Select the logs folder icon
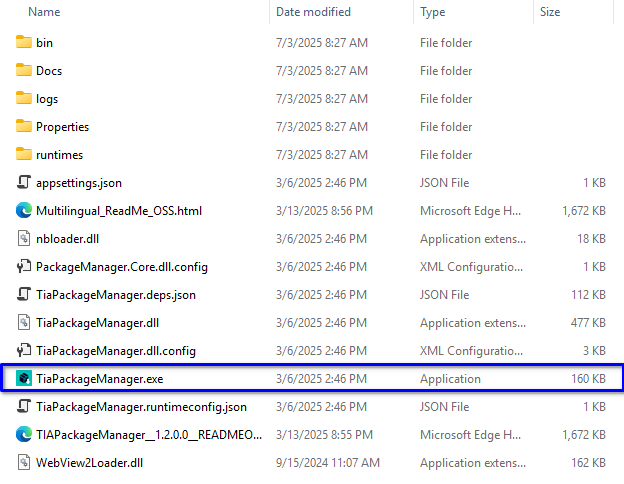The height and width of the screenshot is (484, 624). click(24, 98)
